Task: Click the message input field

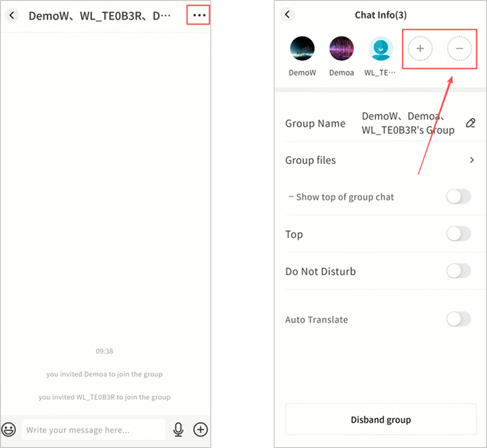Action: pyautogui.click(x=93, y=429)
